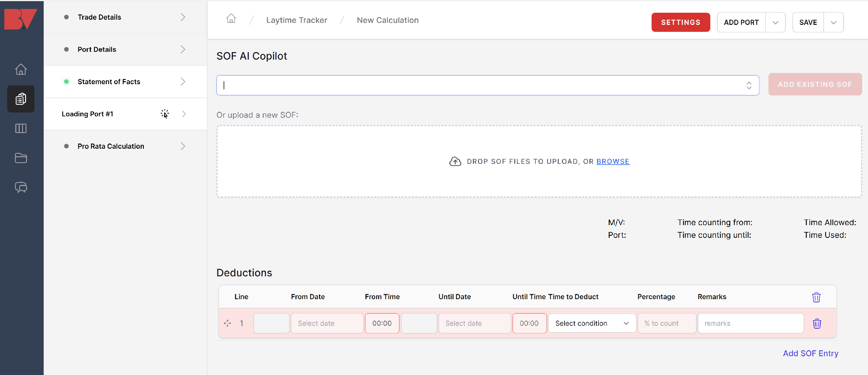
Task: Expand the ADD PORT dropdown arrow
Action: [775, 23]
